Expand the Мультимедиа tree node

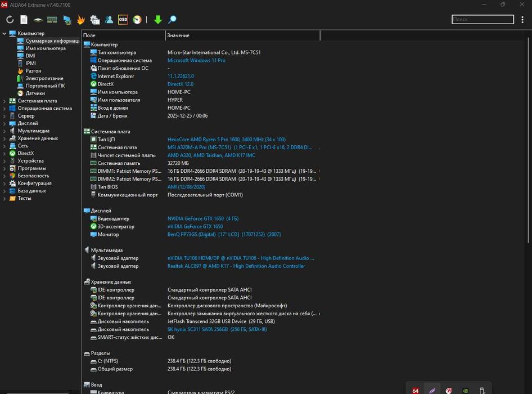pos(4,131)
